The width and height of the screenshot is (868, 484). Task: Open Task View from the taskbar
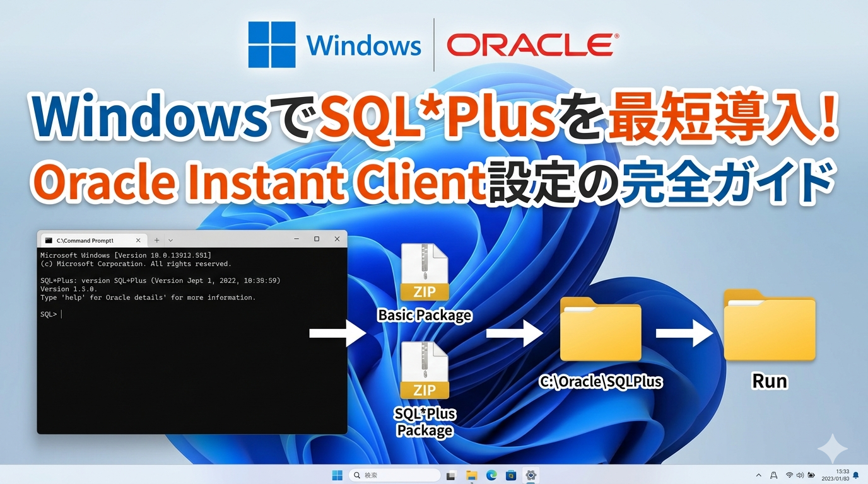pos(451,475)
